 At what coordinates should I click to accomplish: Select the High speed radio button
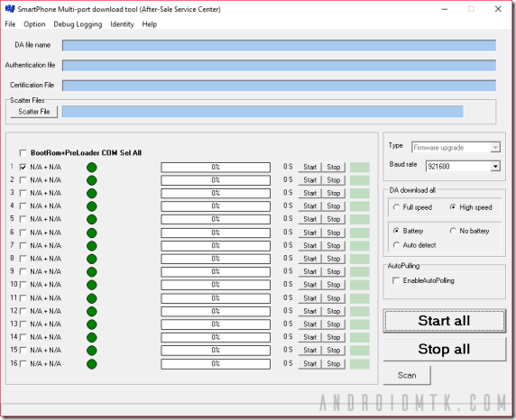tap(453, 207)
